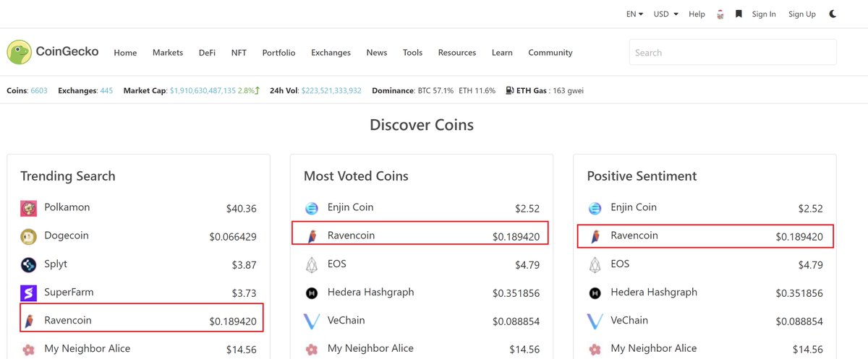Open Splyt in Trending Search

click(x=56, y=264)
